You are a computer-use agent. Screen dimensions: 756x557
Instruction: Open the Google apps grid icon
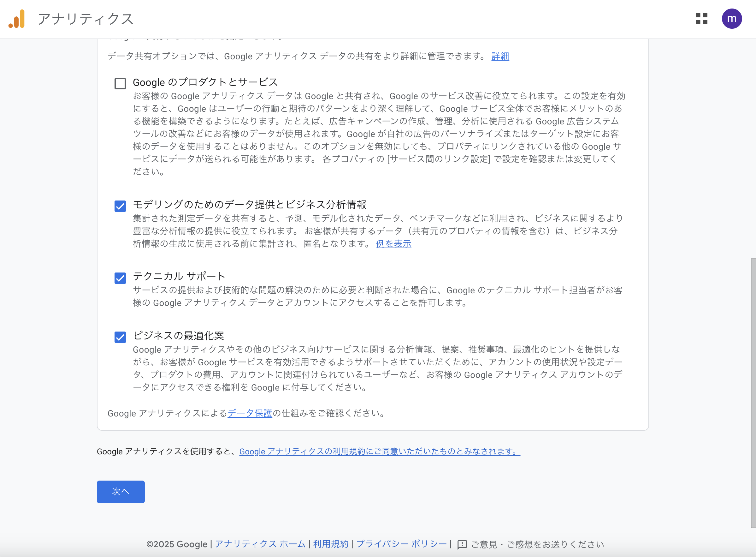pyautogui.click(x=702, y=19)
